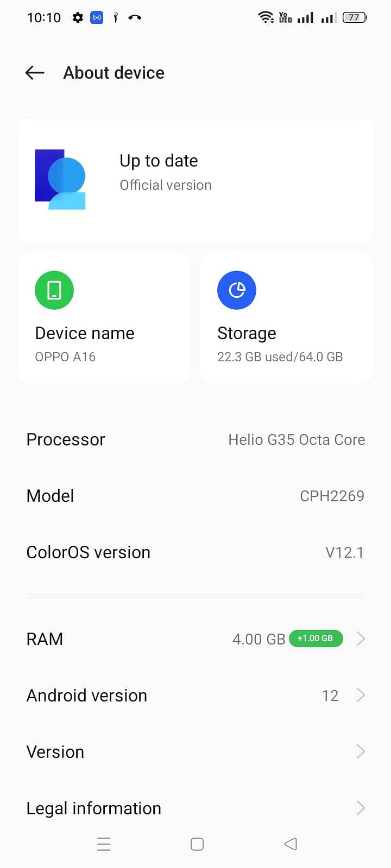Expand the Version row chevron
Screen dimensions: 391x868
tap(360, 751)
